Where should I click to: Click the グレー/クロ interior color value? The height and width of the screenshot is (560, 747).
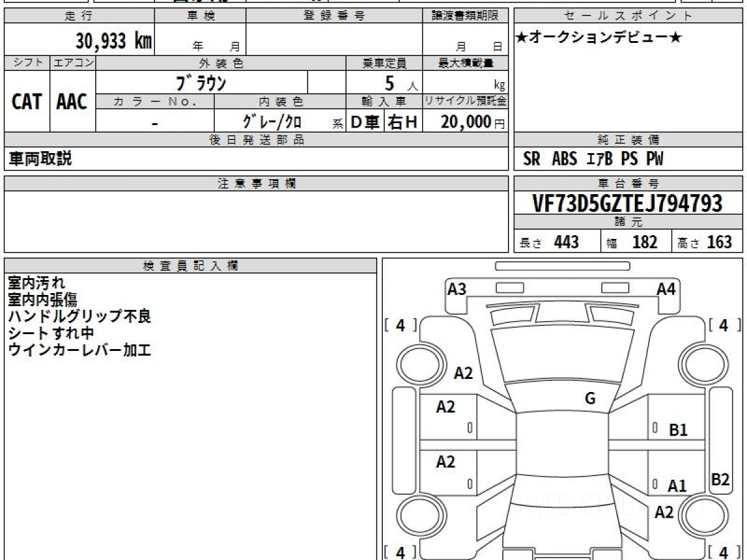click(272, 123)
